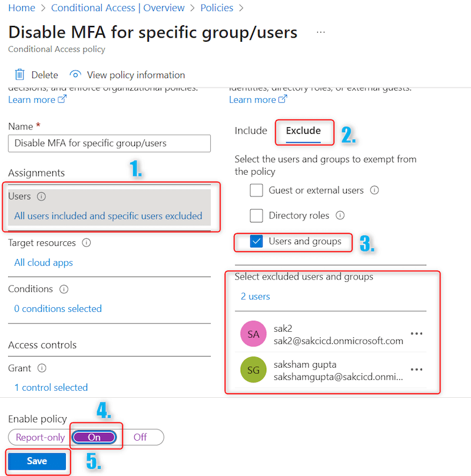Click the Save button
This screenshot has height=476, width=471.
(x=37, y=461)
